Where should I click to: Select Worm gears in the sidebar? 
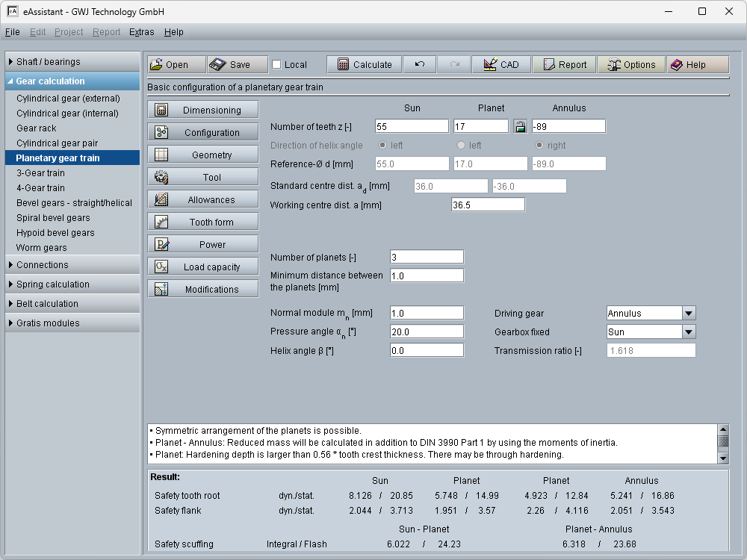[42, 248]
